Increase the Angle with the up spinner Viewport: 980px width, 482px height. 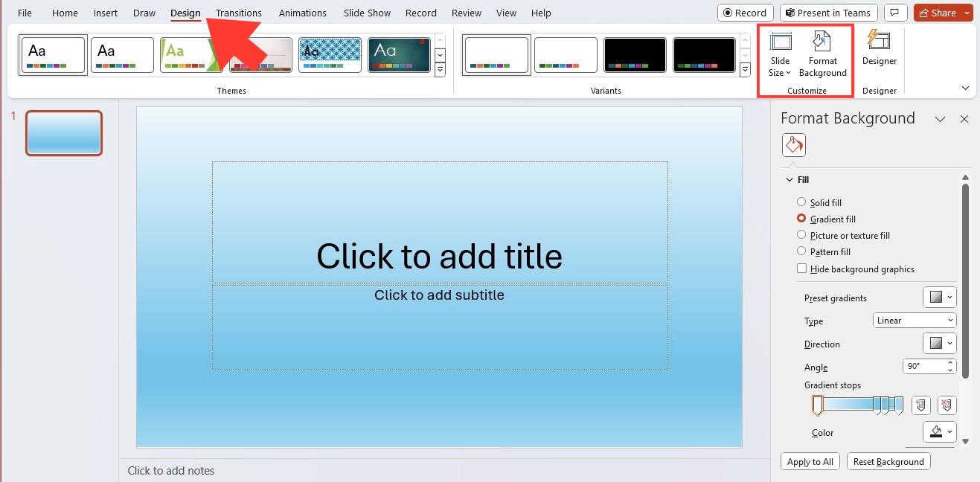(951, 363)
